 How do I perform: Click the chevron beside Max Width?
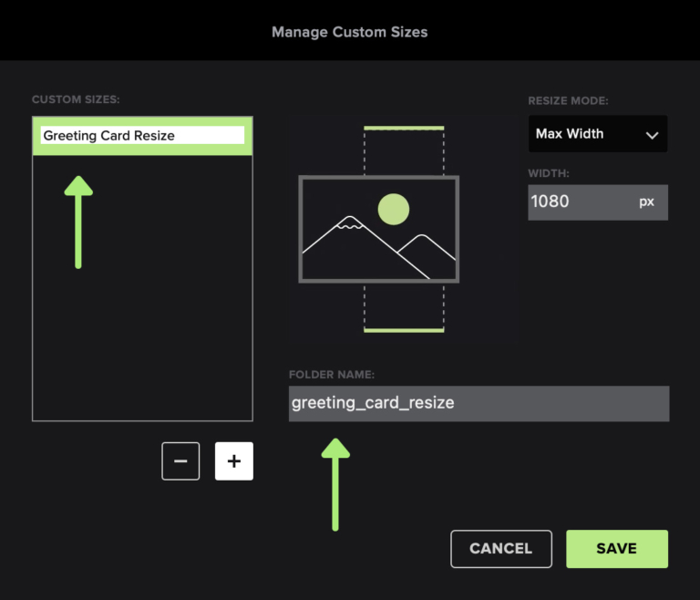coord(652,135)
